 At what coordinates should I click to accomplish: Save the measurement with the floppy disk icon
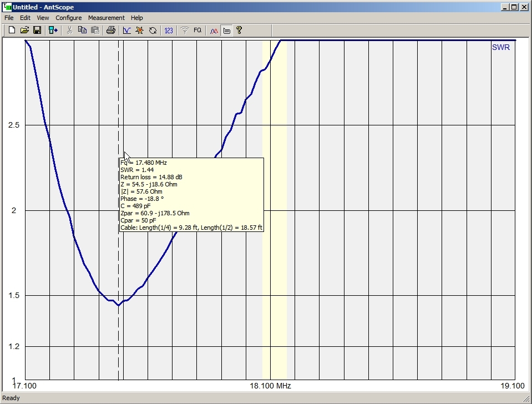37,30
